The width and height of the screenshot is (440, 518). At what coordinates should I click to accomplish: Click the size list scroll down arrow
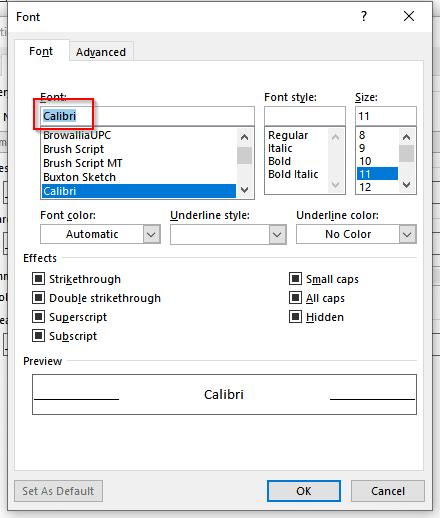coord(406,184)
